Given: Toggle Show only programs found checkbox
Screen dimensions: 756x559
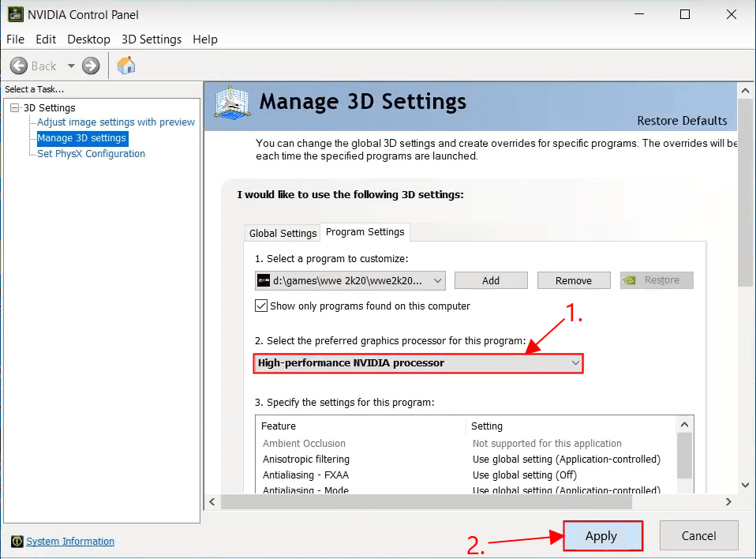Looking at the screenshot, I should click(261, 306).
